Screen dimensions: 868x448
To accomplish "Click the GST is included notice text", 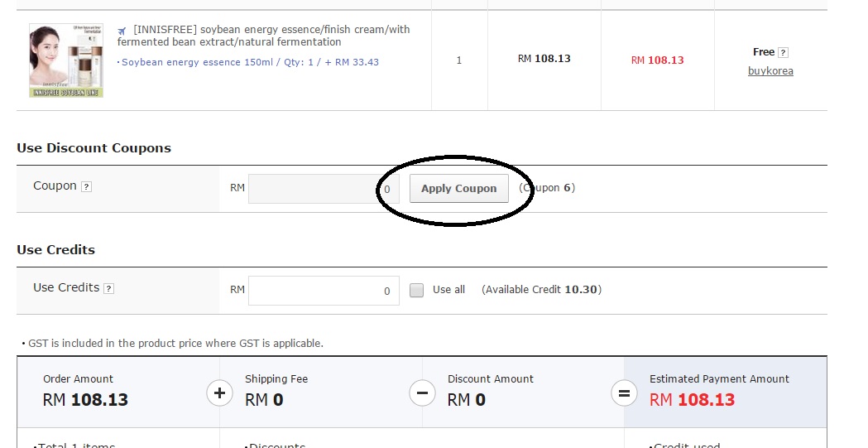I will click(x=175, y=344).
